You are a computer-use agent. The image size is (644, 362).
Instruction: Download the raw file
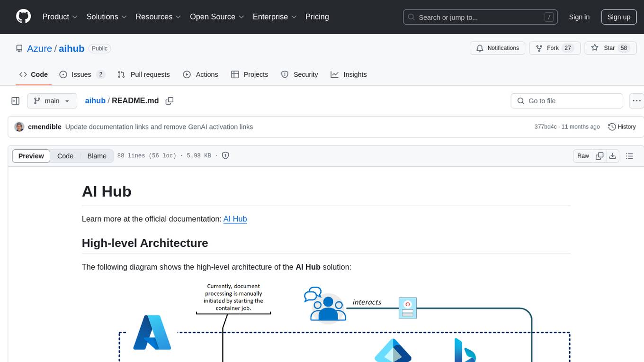point(613,156)
